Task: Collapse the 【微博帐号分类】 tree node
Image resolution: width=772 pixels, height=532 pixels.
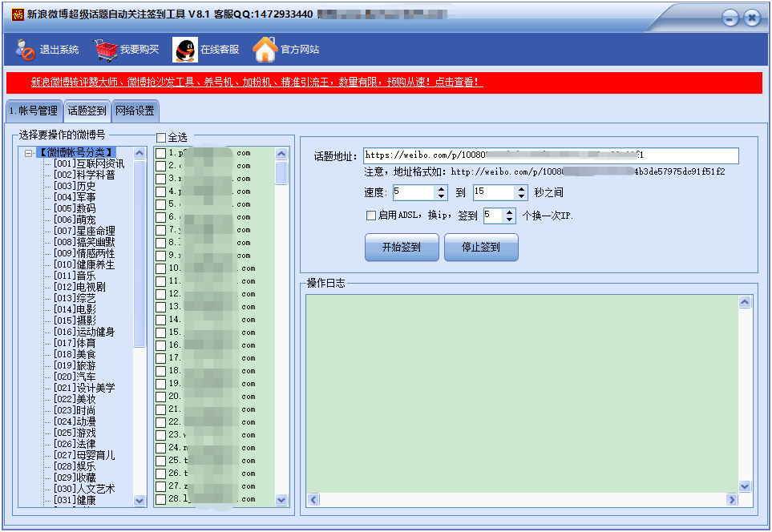Action: (29, 154)
